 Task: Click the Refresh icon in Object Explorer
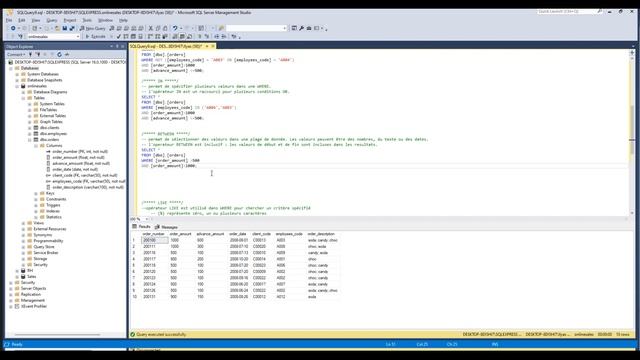tap(59, 54)
